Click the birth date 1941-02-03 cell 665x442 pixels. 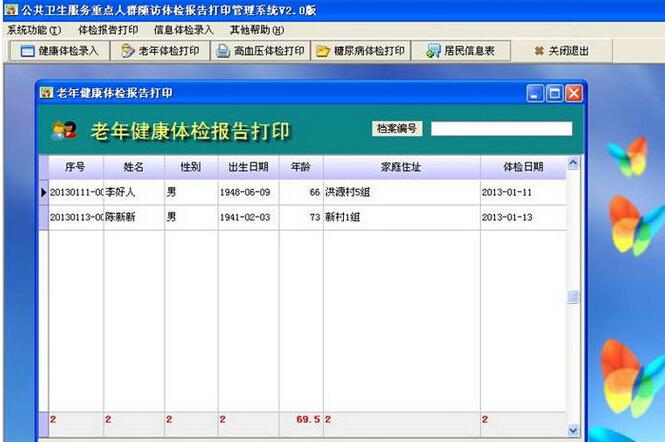(249, 217)
